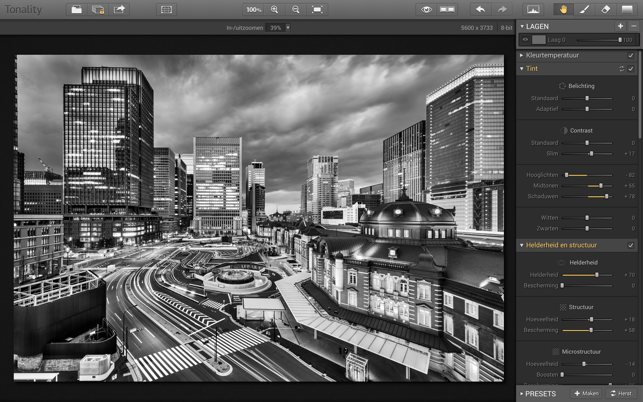The height and width of the screenshot is (402, 643).
Task: Expand the PRESETS panel
Action: click(521, 394)
